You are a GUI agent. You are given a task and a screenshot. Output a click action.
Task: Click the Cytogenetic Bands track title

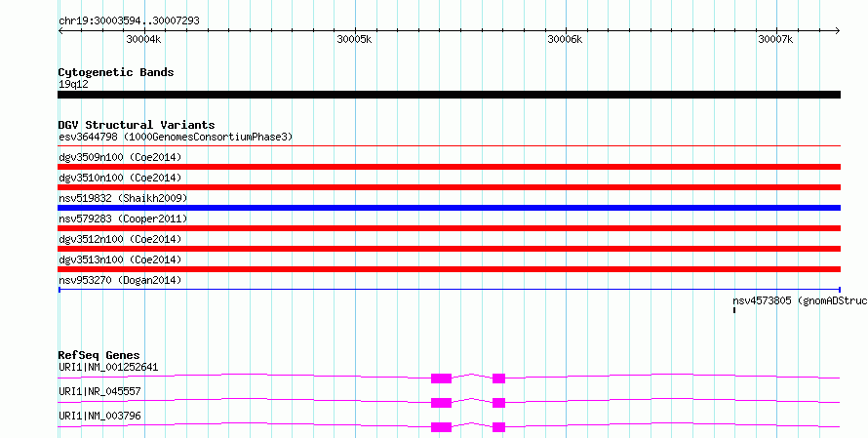click(x=116, y=72)
